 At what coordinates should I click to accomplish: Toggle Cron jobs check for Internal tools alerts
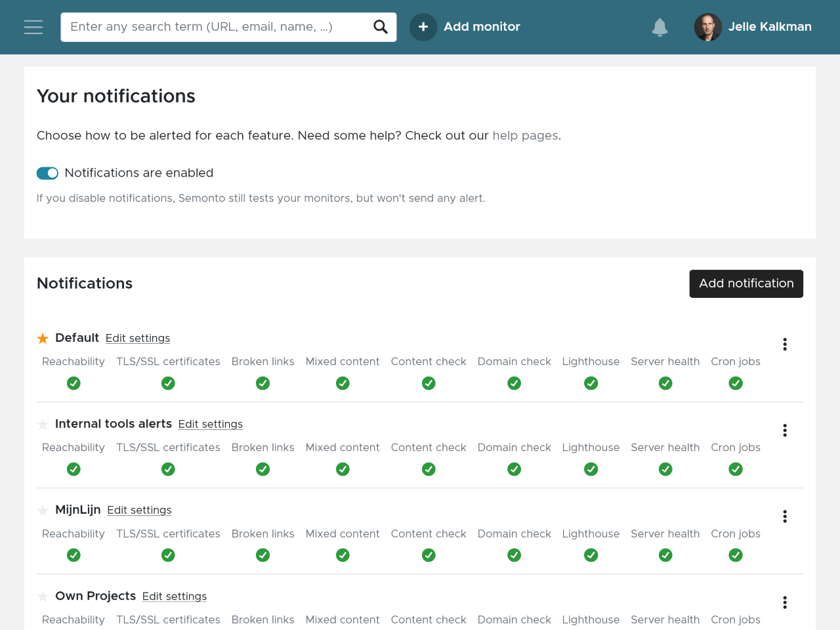736,469
